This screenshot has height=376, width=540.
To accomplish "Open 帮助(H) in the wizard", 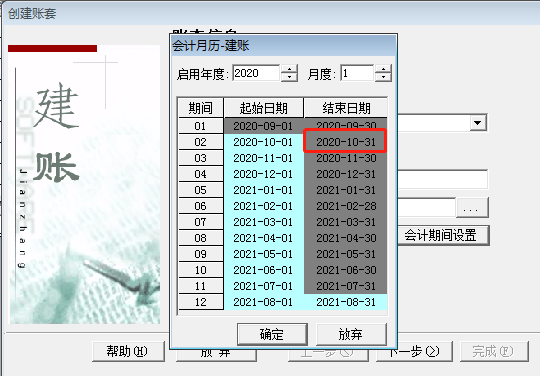I will pyautogui.click(x=128, y=352).
